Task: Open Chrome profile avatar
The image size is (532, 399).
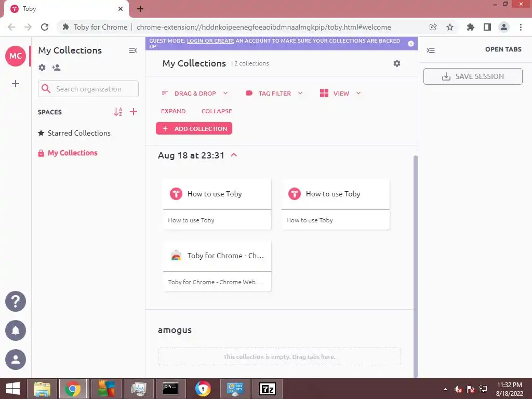Action: [504, 27]
